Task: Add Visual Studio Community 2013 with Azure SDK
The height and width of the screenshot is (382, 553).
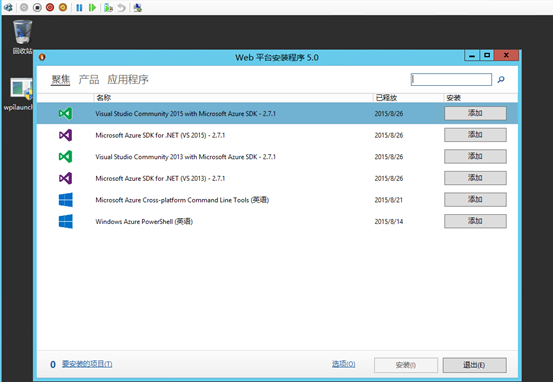Action: (475, 156)
